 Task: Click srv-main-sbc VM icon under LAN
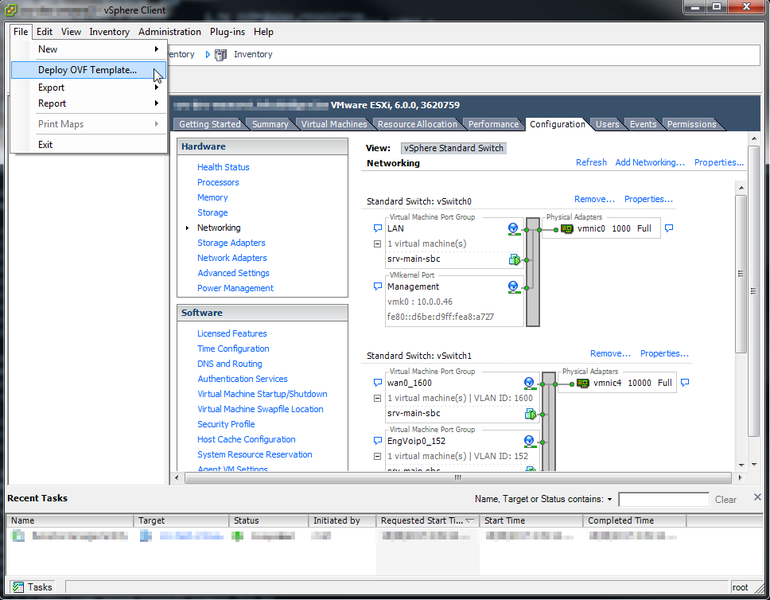click(514, 259)
